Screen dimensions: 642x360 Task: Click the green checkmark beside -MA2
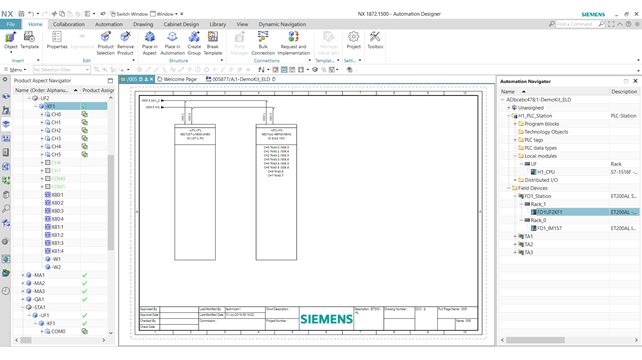coord(84,283)
